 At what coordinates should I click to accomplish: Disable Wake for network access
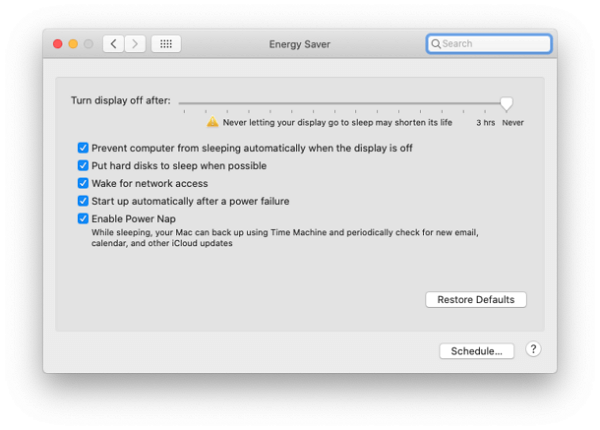point(84,184)
